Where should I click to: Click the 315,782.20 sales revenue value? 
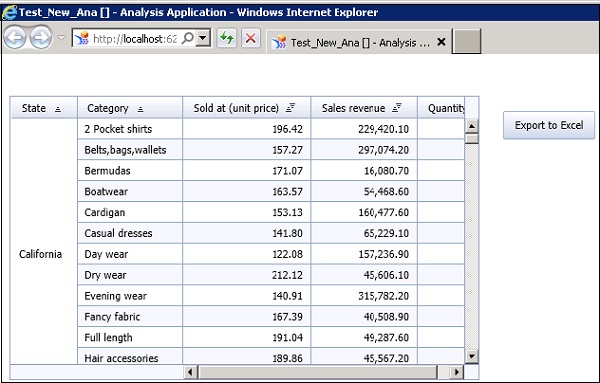coord(383,296)
